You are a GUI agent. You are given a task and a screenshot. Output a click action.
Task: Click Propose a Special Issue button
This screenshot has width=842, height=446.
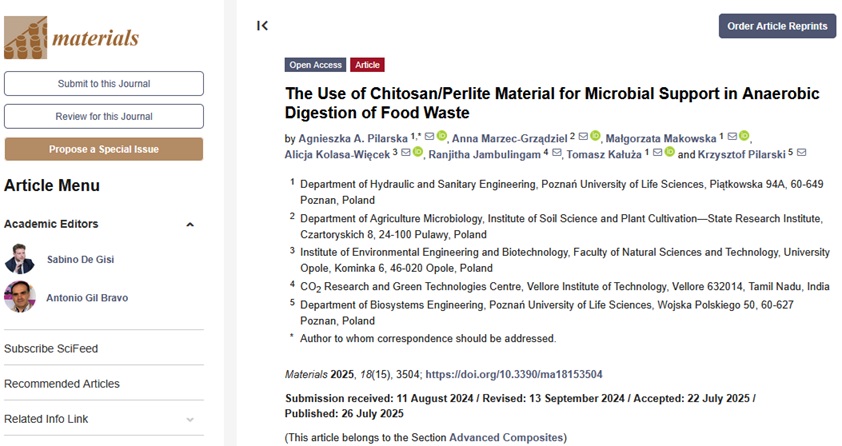click(104, 149)
